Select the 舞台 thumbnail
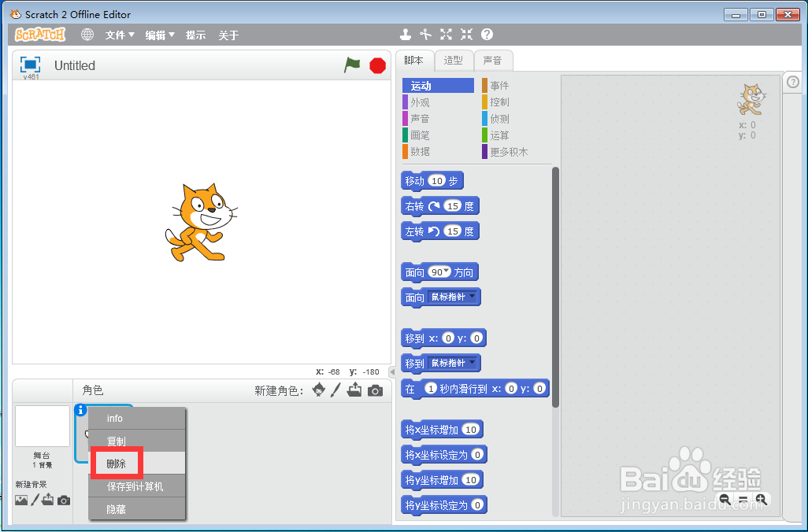 click(43, 427)
